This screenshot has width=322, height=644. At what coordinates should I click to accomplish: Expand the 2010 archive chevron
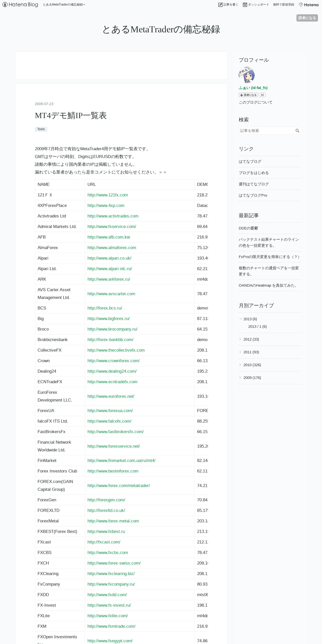click(x=240, y=365)
